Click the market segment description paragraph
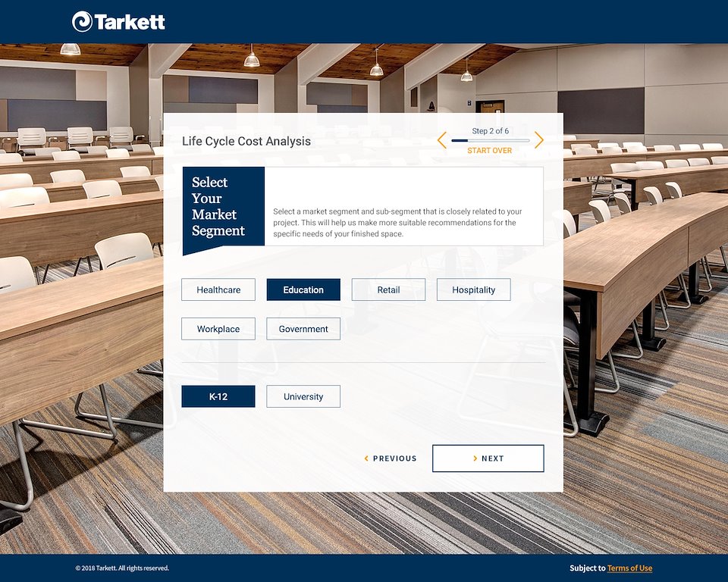The width and height of the screenshot is (728, 582). point(397,223)
